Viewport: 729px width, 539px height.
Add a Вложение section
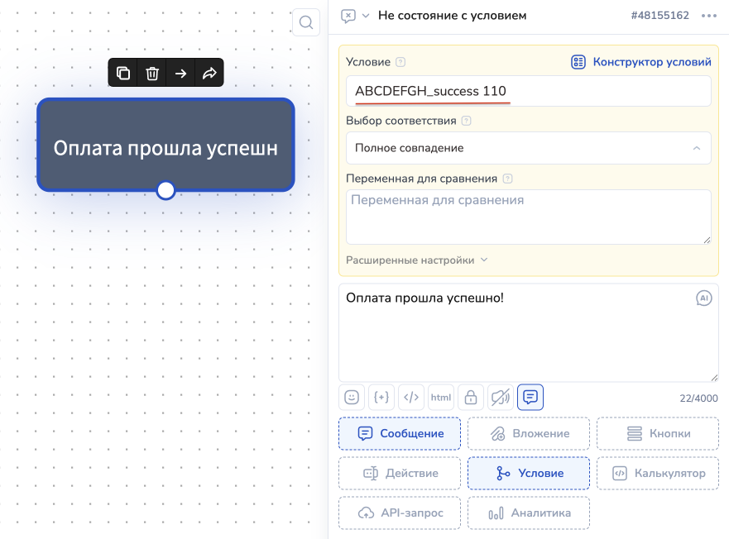pyautogui.click(x=529, y=433)
